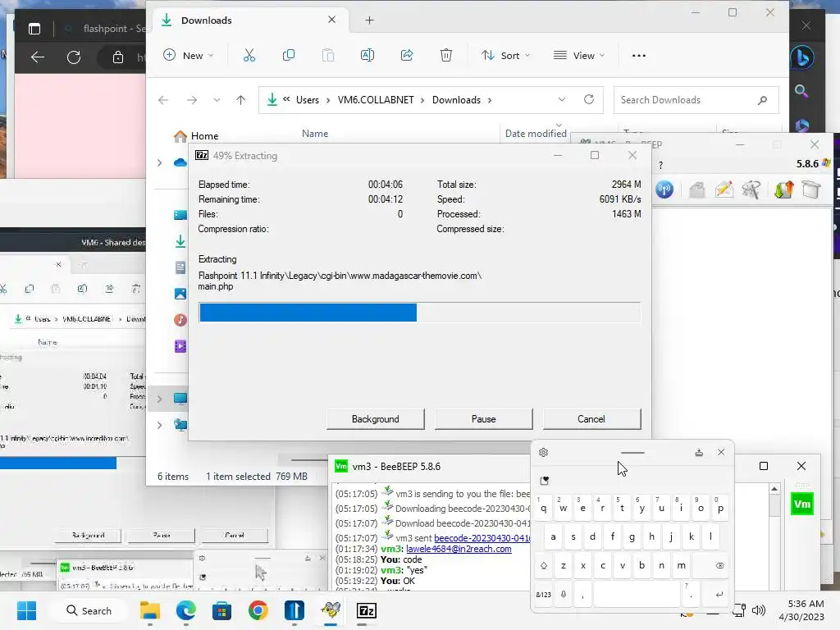Open Microsoft Store from the taskbar

tap(221, 610)
